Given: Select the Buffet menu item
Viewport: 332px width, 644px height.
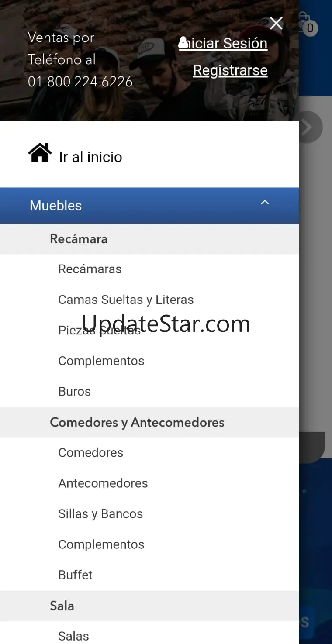Looking at the screenshot, I should tap(76, 575).
